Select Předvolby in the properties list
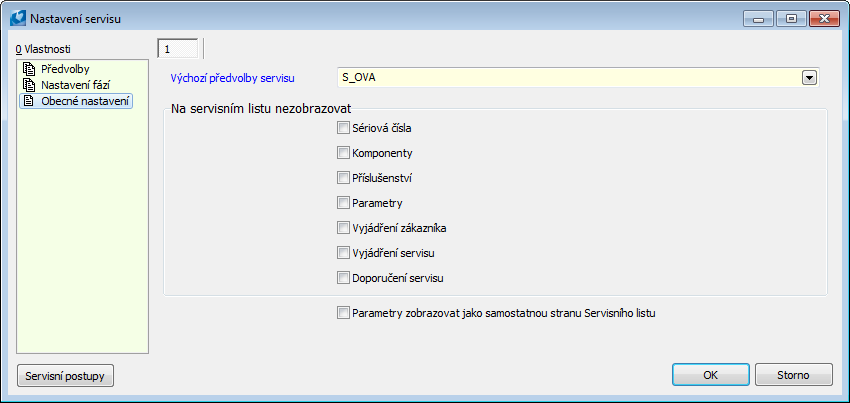The image size is (850, 403). [65, 70]
